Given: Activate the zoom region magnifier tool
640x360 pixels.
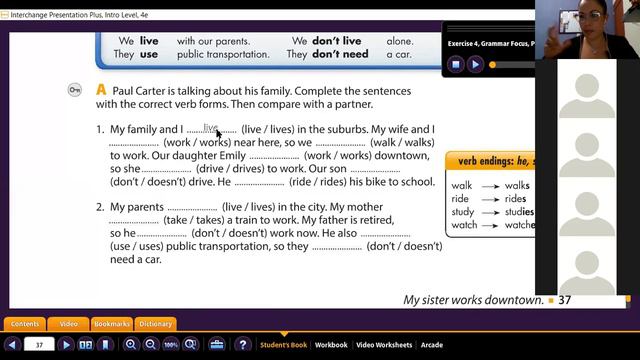Looking at the screenshot, I should 191,345.
